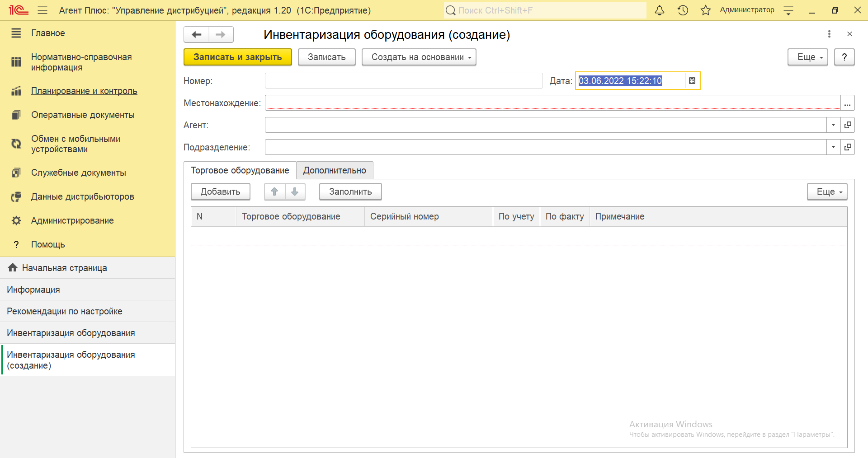Expand the Агент dropdown list

pyautogui.click(x=833, y=125)
